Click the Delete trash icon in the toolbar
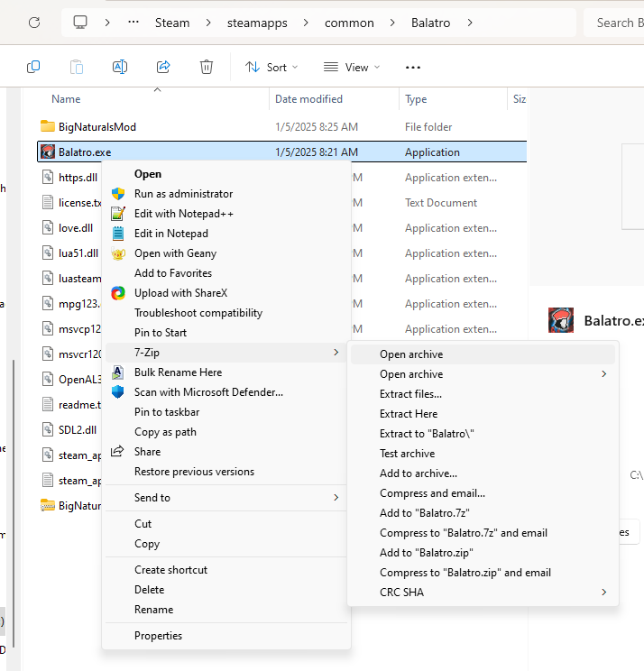 point(207,67)
